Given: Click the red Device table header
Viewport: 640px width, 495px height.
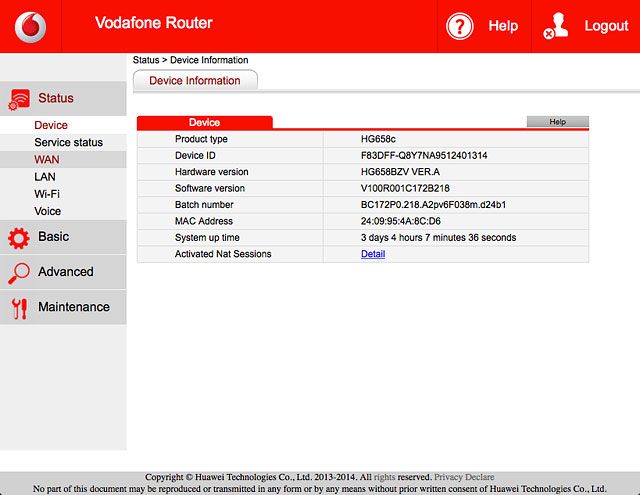Looking at the screenshot, I should tap(204, 122).
